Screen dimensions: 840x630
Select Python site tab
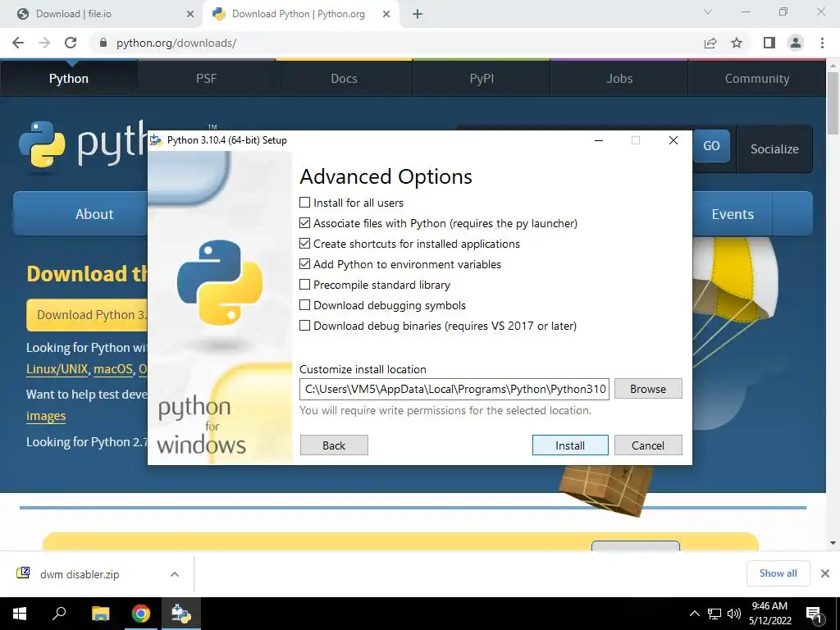[69, 78]
